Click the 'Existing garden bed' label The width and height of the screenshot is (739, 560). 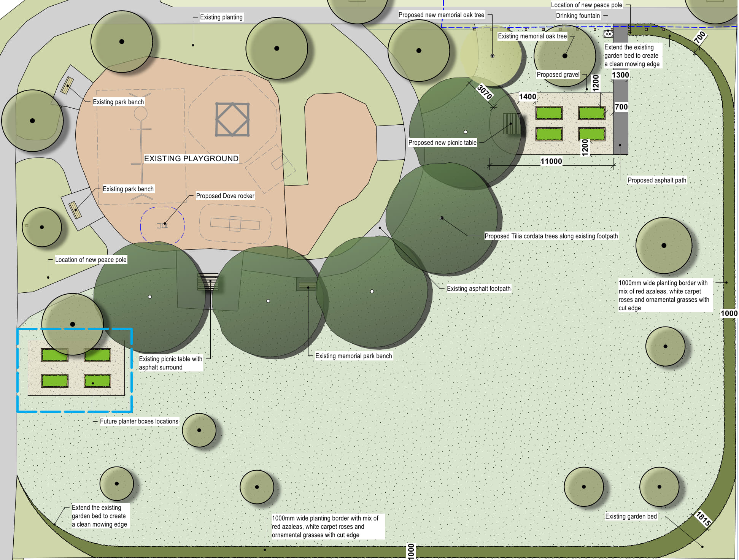(631, 516)
